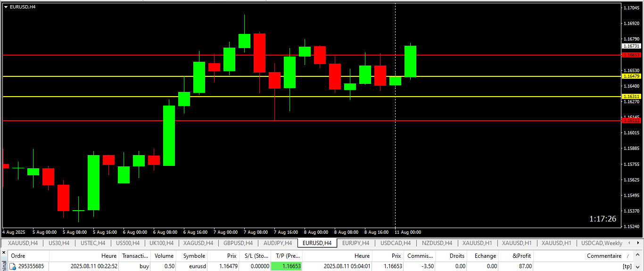644x271 pixels.
Task: Sort by the Droits column header
Action: click(451, 256)
